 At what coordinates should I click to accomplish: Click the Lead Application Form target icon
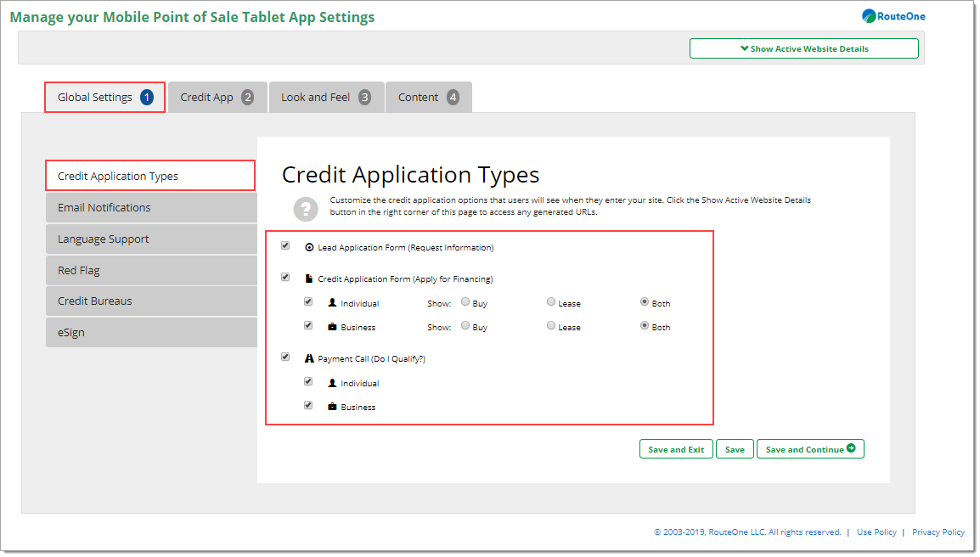pyautogui.click(x=309, y=248)
